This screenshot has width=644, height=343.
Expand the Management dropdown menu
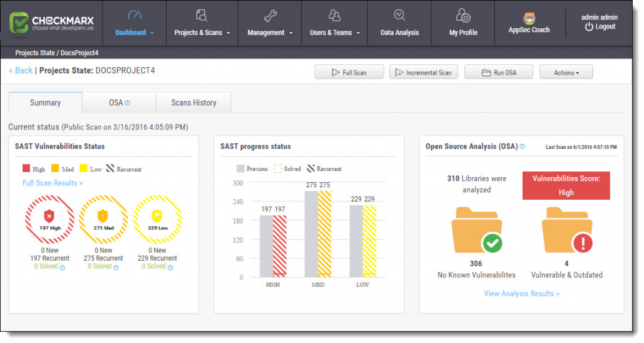(x=270, y=32)
